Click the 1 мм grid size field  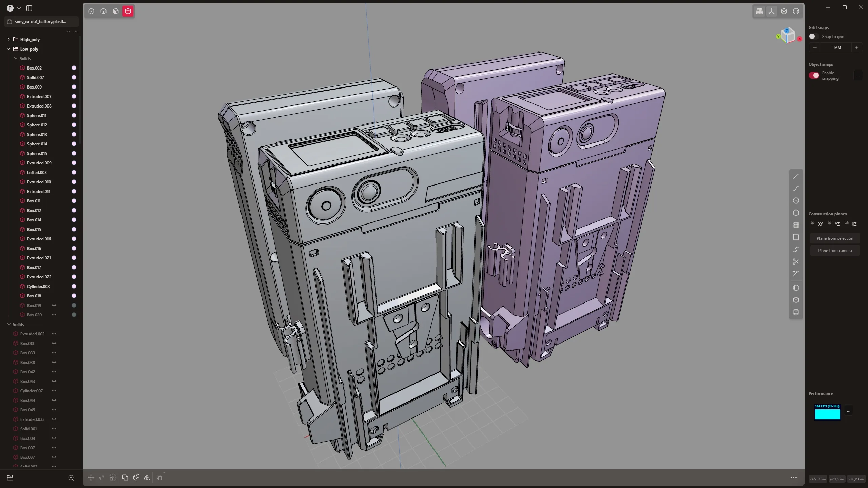(x=836, y=47)
